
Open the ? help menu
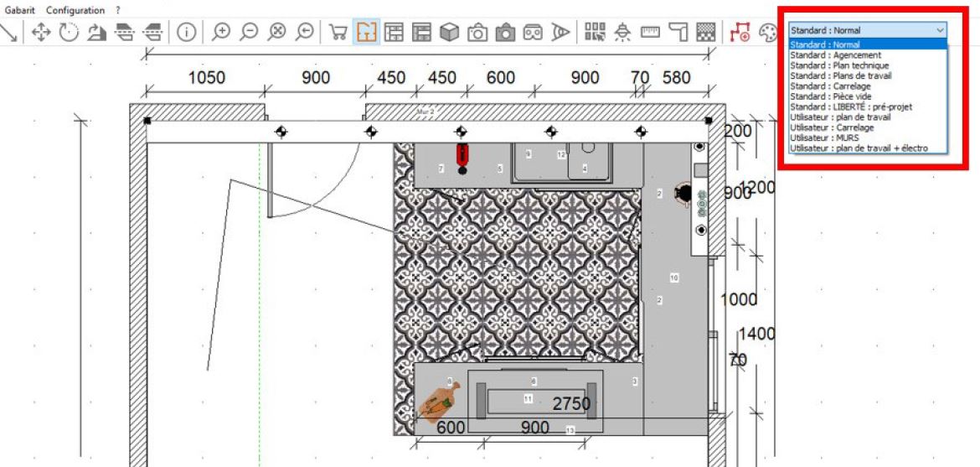point(118,10)
